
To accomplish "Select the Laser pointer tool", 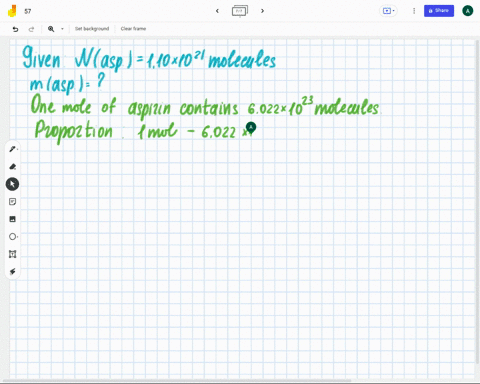I will click(12, 271).
